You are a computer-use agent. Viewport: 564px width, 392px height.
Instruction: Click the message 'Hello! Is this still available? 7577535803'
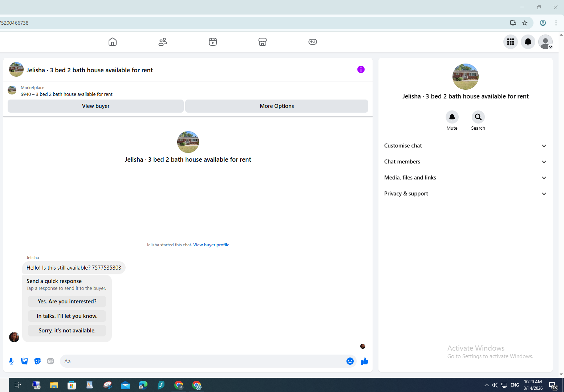point(74,268)
